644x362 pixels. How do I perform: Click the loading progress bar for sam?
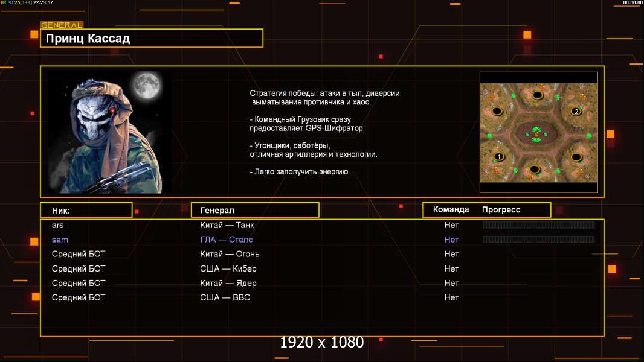point(539,239)
